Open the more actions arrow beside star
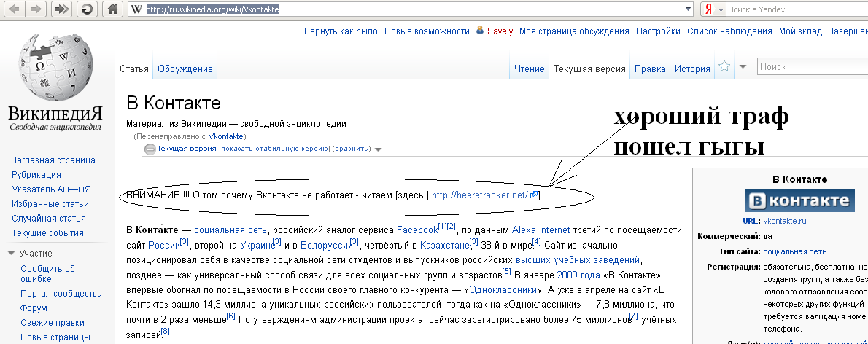The image size is (868, 344). click(x=743, y=66)
